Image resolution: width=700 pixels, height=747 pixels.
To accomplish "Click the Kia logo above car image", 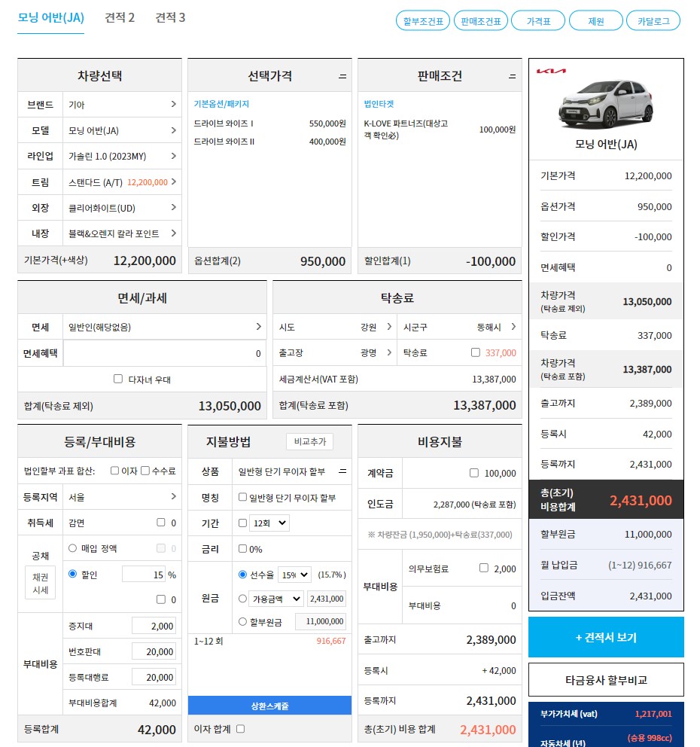I will pos(551,72).
